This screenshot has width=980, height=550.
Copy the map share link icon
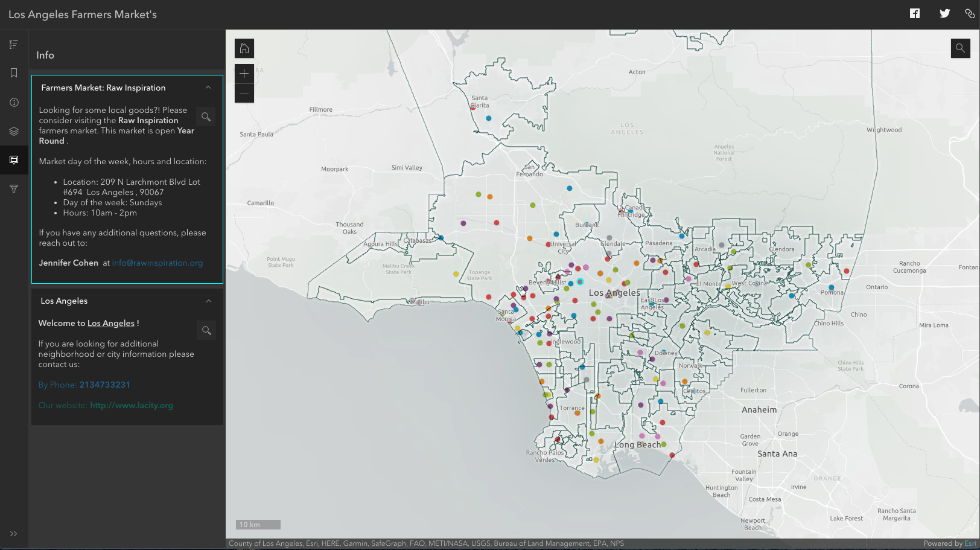(970, 13)
